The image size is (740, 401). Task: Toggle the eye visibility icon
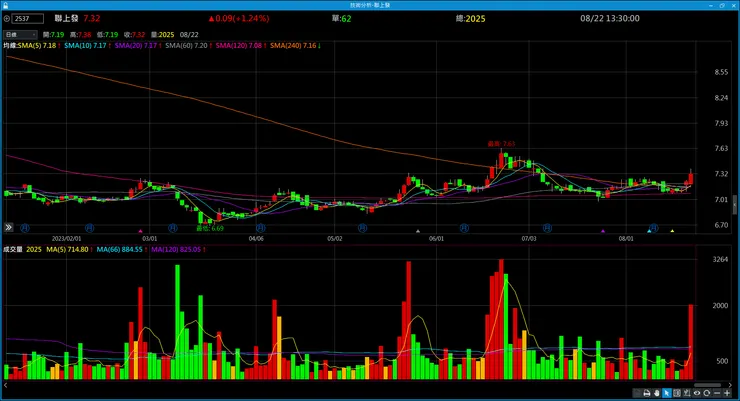click(x=697, y=393)
